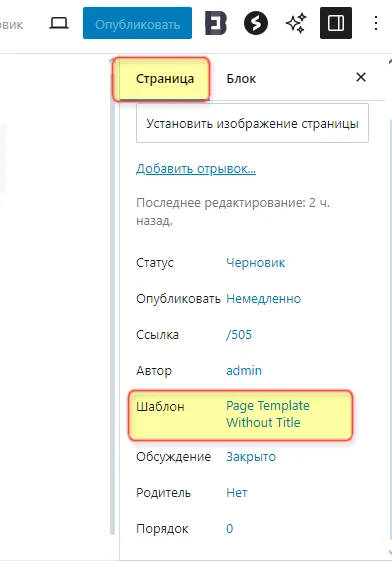This screenshot has width=392, height=564.
Task: Open the Закрыто discussion setting
Action: click(x=251, y=457)
